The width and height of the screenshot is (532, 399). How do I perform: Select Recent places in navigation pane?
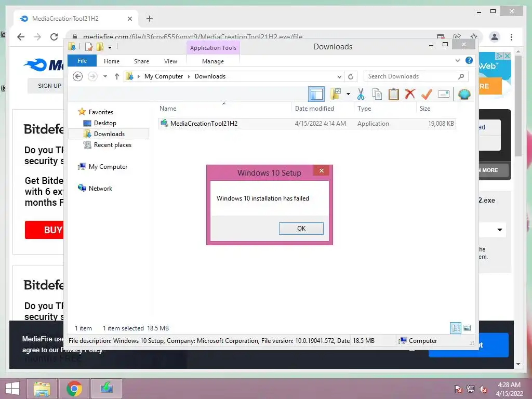tap(112, 145)
